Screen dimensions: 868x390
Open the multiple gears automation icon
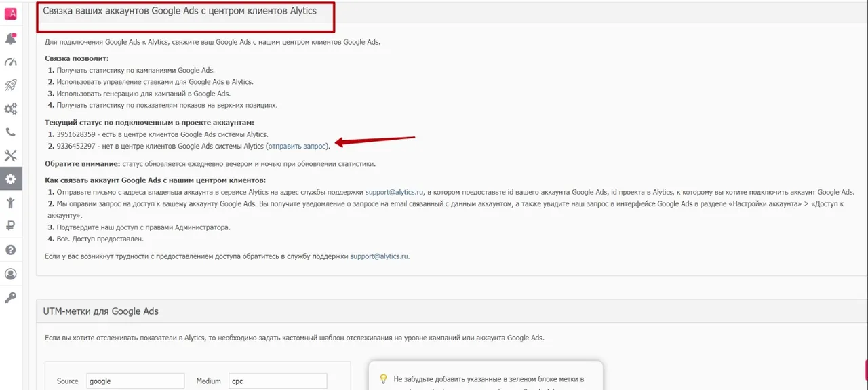point(11,109)
